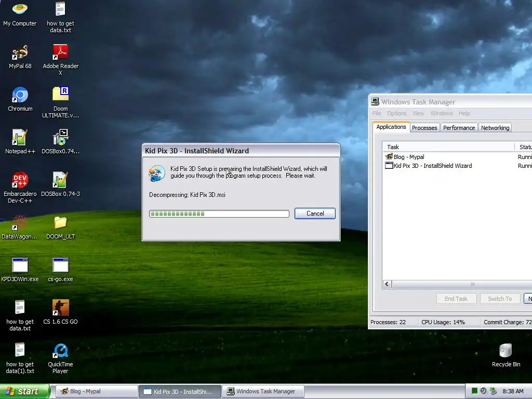Click the task list horizontal scrollbar thumb
The width and height of the screenshot is (532, 399).
472,284
